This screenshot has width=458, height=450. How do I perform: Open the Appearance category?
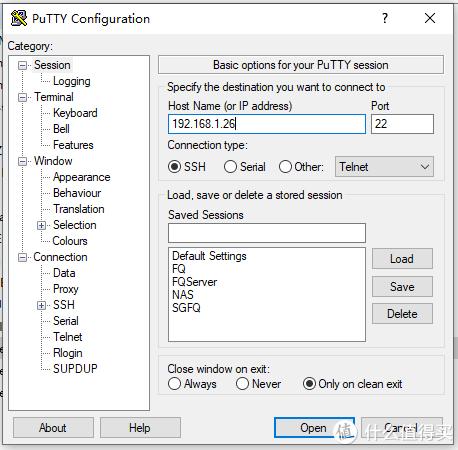[82, 177]
